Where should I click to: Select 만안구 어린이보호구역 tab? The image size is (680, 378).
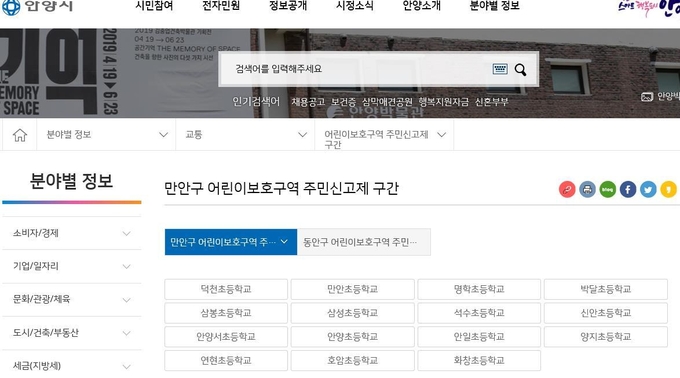tap(231, 242)
